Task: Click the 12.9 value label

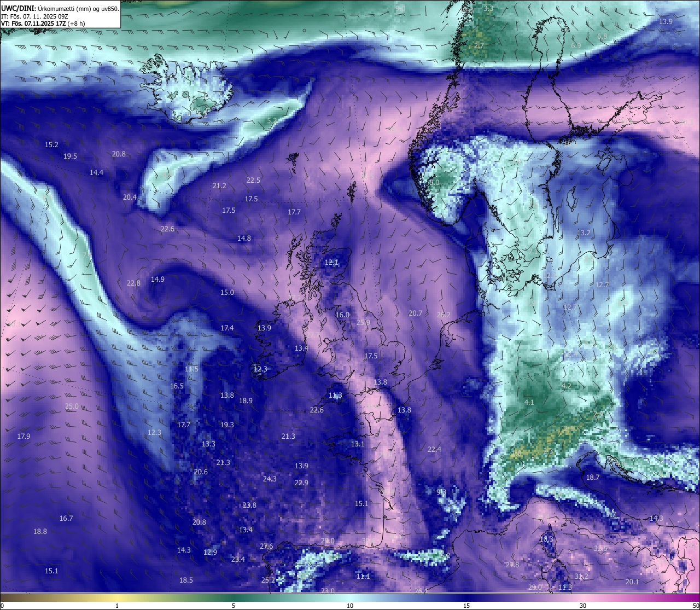Action: point(210,553)
